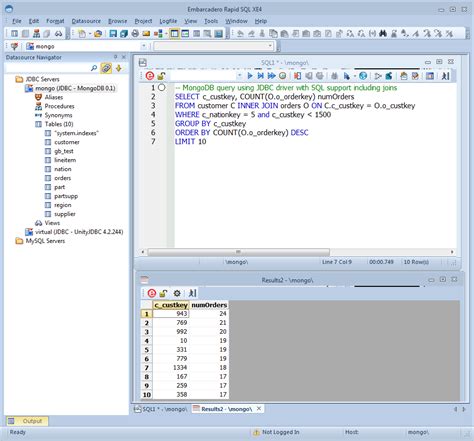The height and width of the screenshot is (441, 474).
Task: Click the mail-send icon left of mongo dropdown
Action: 14,46
